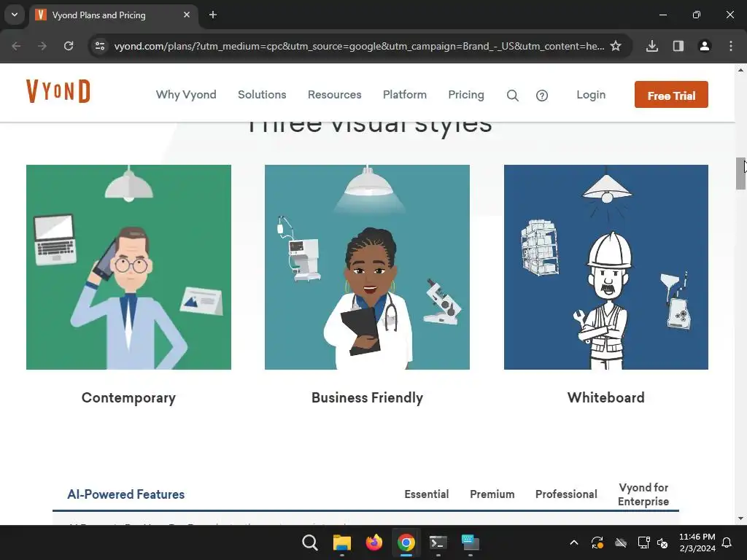
Task: Click the scrollbar up arrow
Action: click(740, 70)
